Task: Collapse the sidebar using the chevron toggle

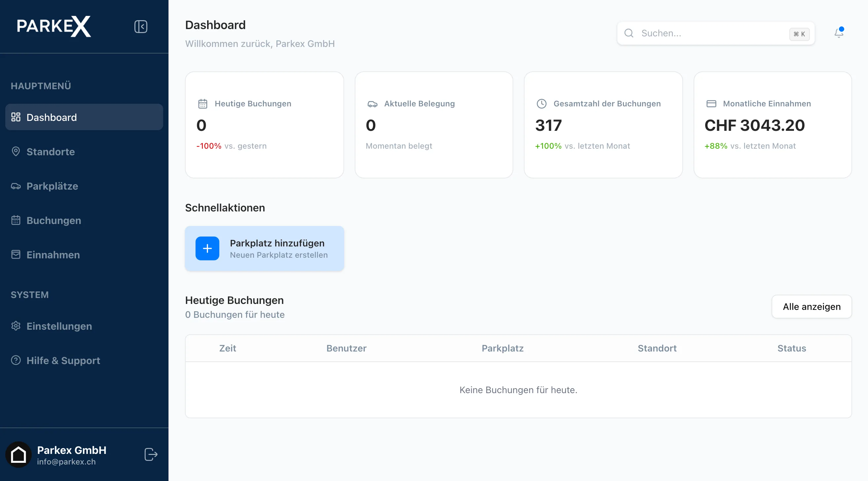Action: pos(141,27)
